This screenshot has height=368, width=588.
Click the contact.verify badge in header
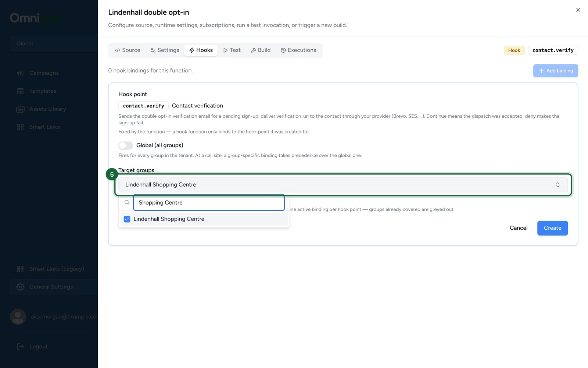553,50
